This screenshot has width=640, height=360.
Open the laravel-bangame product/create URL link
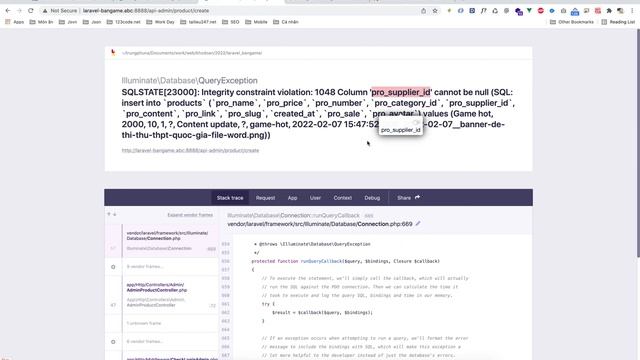[190, 150]
